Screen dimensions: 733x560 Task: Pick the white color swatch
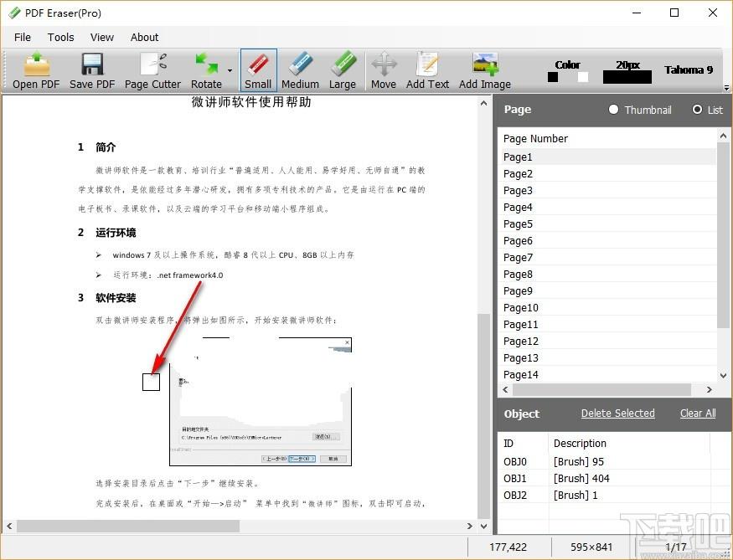583,77
